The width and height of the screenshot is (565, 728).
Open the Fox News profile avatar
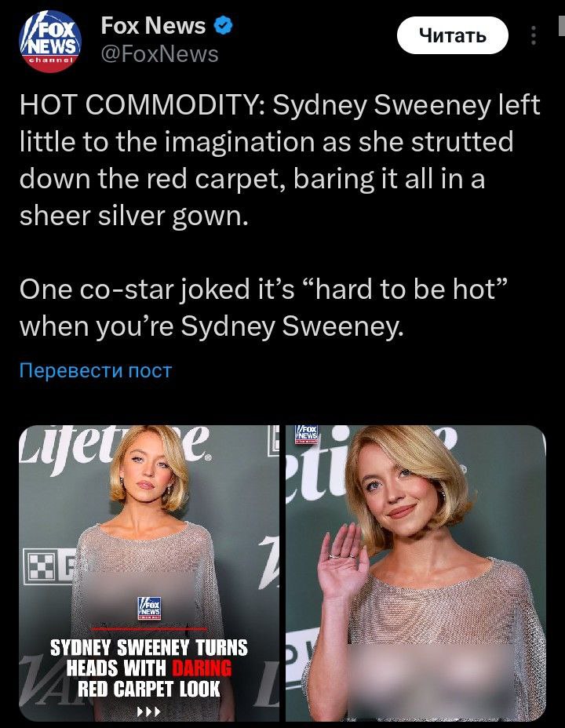50,42
